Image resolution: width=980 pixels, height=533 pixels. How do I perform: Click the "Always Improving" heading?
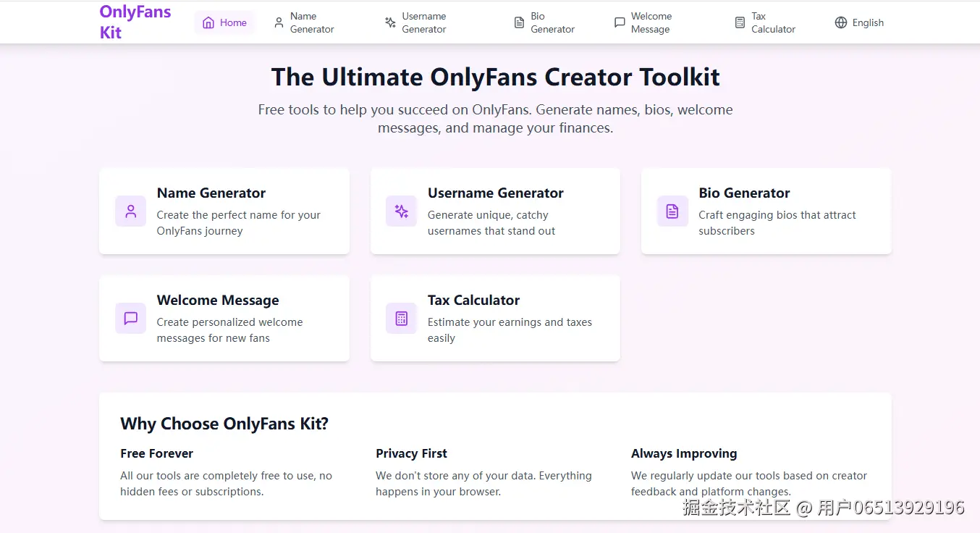(684, 453)
